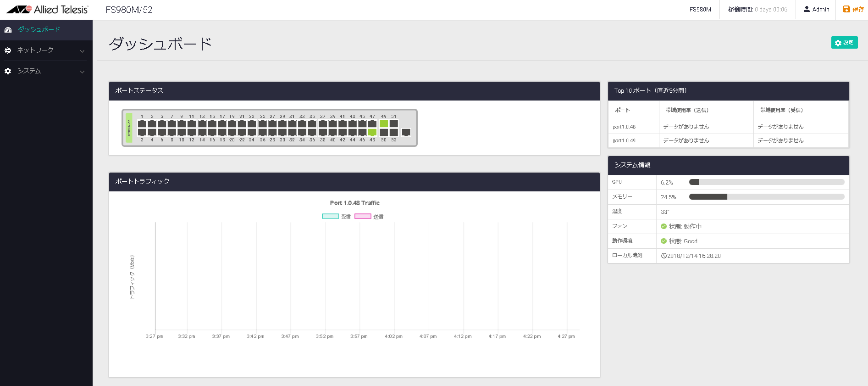
Task: Toggle the 送信 (transmit) legend series
Action: [363, 217]
